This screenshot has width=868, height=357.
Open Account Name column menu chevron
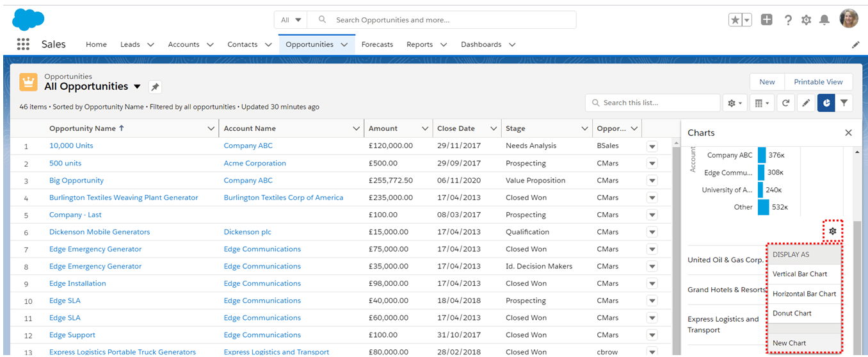357,129
